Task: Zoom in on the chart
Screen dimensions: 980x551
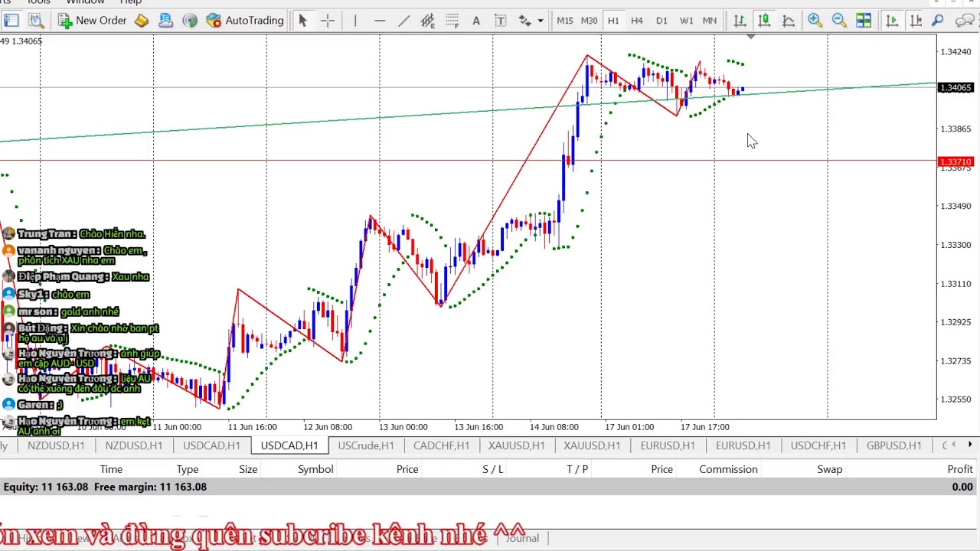Action: tap(815, 21)
